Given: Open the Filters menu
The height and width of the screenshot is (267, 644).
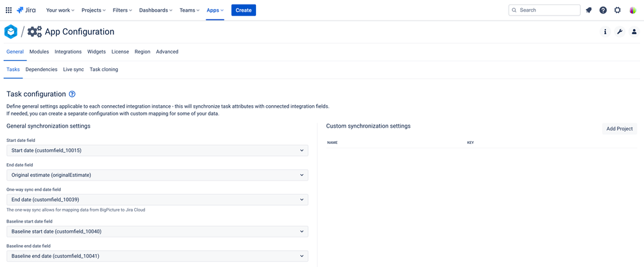Looking at the screenshot, I should coord(122,10).
